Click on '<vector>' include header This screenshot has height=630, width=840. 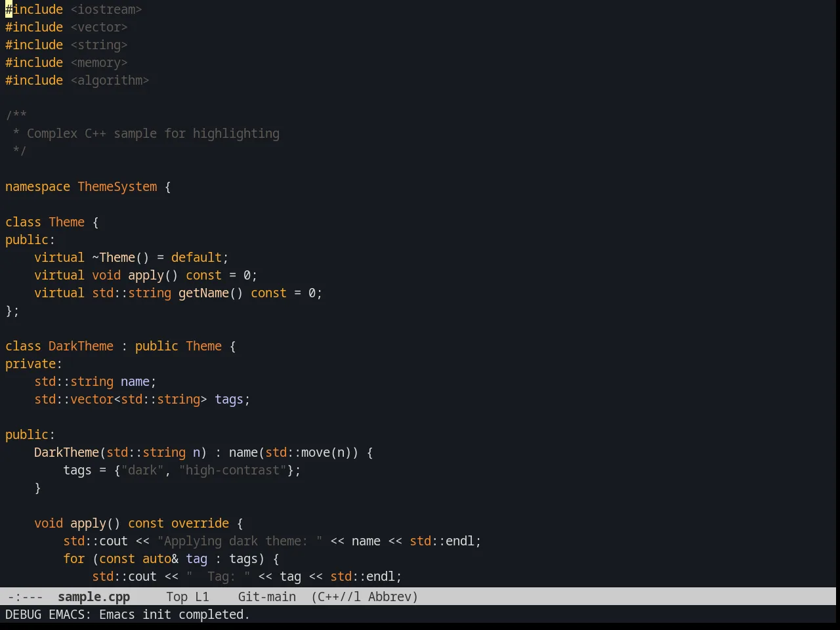(99, 27)
